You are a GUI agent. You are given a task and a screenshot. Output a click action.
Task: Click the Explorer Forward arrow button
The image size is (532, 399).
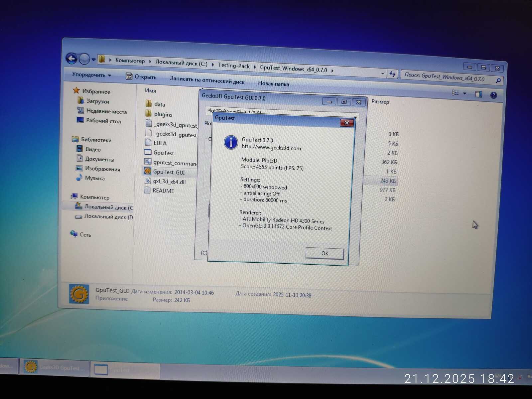tap(84, 59)
